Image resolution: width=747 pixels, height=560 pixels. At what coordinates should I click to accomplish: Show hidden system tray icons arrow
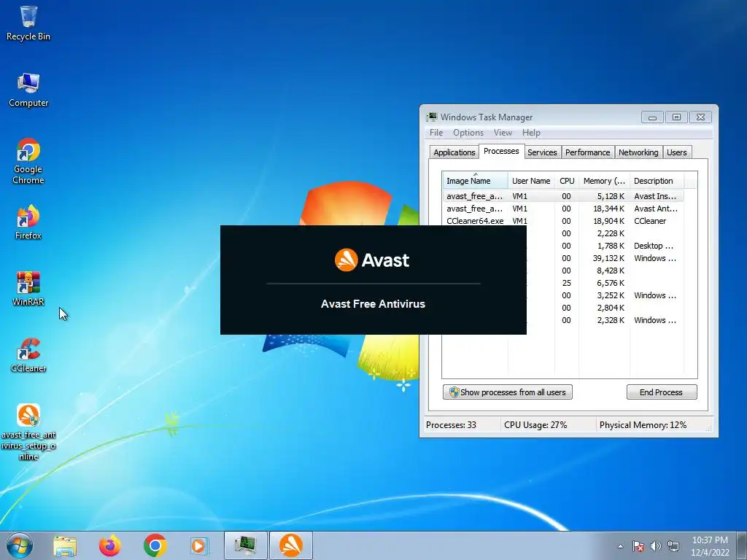[x=620, y=546]
